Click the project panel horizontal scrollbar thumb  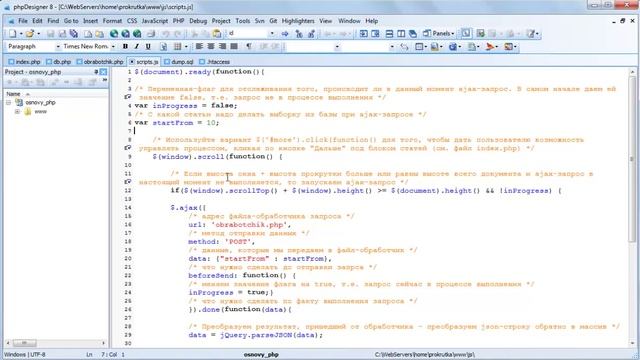point(24,343)
